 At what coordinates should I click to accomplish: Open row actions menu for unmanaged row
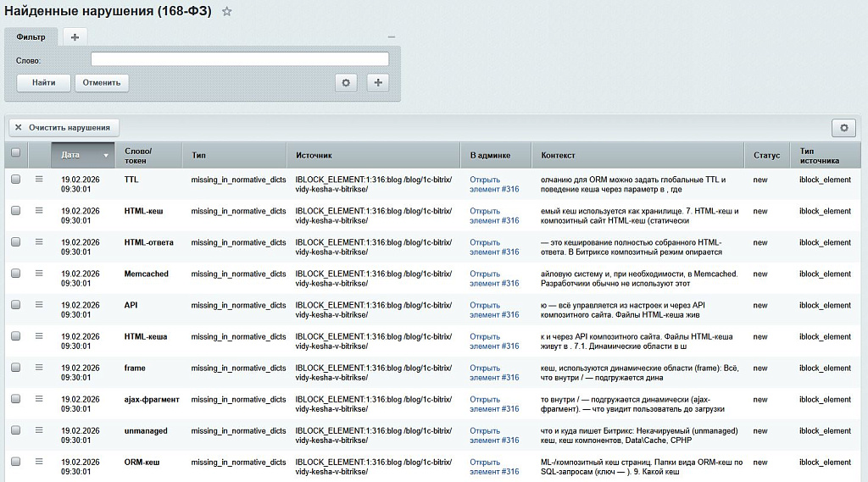pyautogui.click(x=38, y=430)
